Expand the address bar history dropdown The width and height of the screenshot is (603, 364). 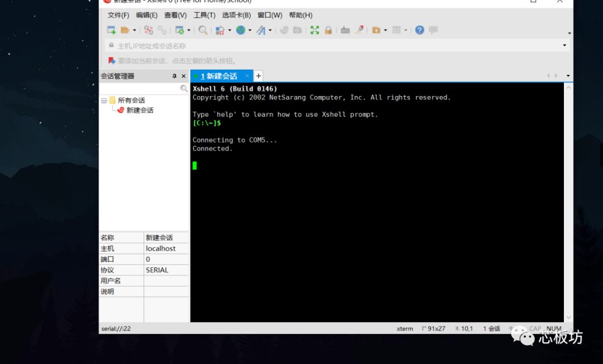point(564,45)
